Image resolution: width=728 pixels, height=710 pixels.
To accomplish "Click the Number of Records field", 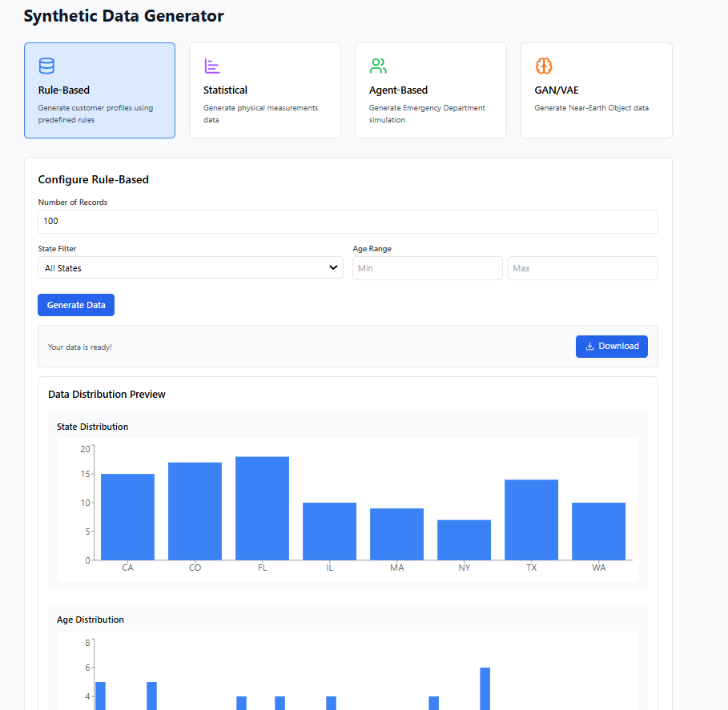I will 348,221.
